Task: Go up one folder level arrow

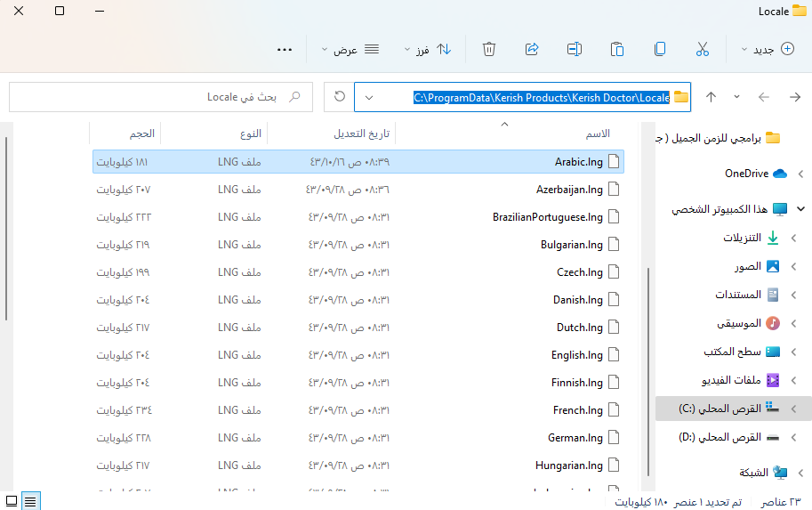Action: coord(711,97)
